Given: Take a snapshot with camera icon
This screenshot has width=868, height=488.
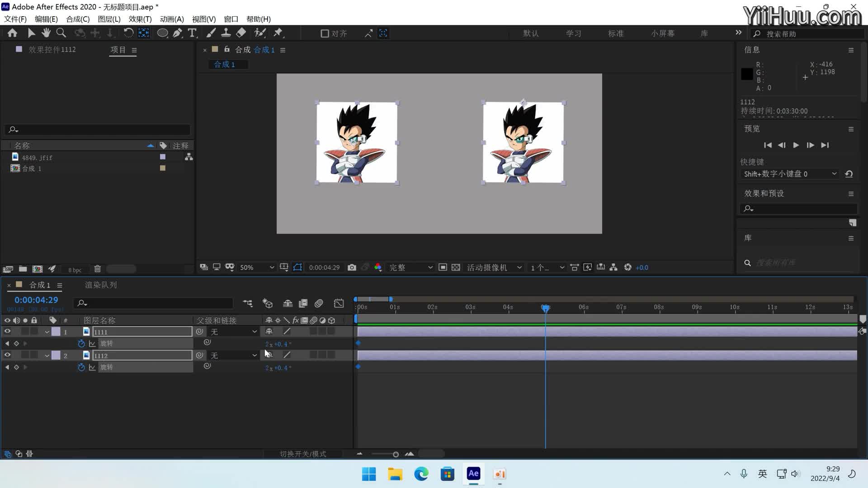Looking at the screenshot, I should [352, 267].
